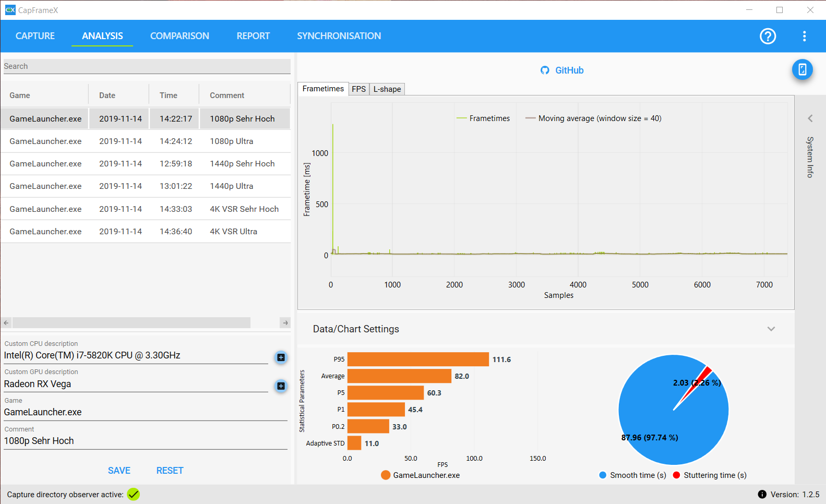Click the 12:59:18 time cell
The height and width of the screenshot is (504, 826).
(x=176, y=164)
